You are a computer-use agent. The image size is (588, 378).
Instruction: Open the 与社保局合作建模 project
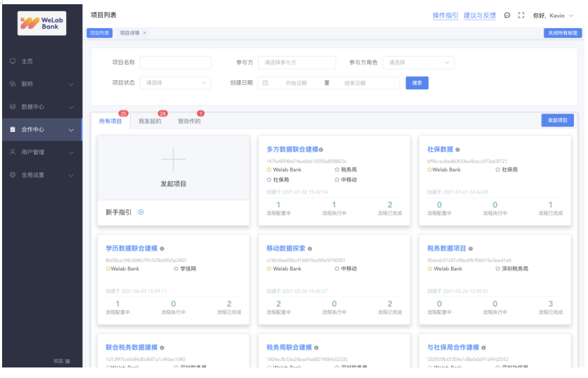tap(453, 347)
